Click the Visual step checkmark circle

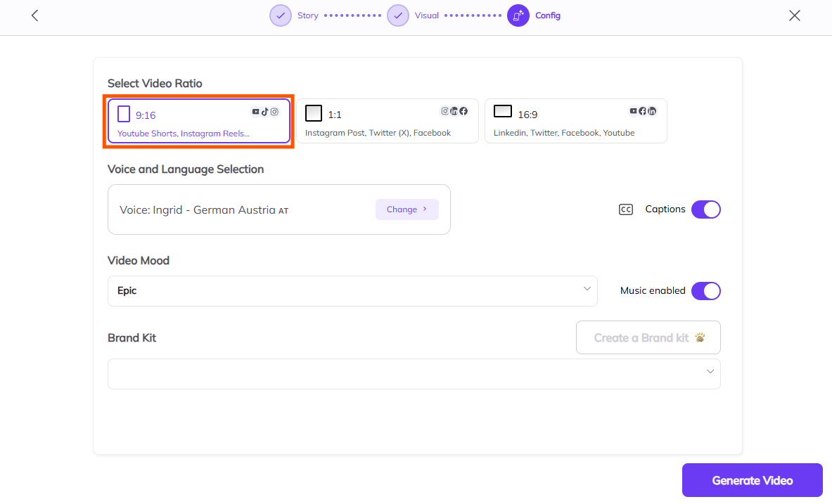pyautogui.click(x=398, y=15)
